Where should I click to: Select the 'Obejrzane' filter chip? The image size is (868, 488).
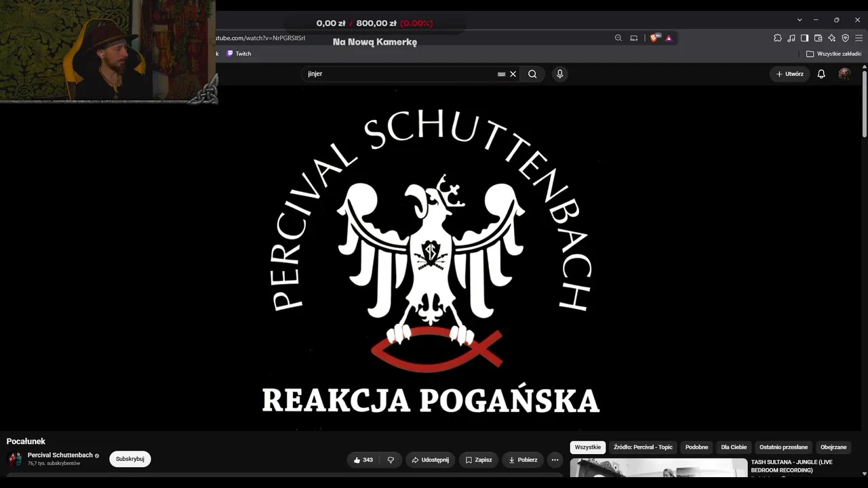point(833,447)
